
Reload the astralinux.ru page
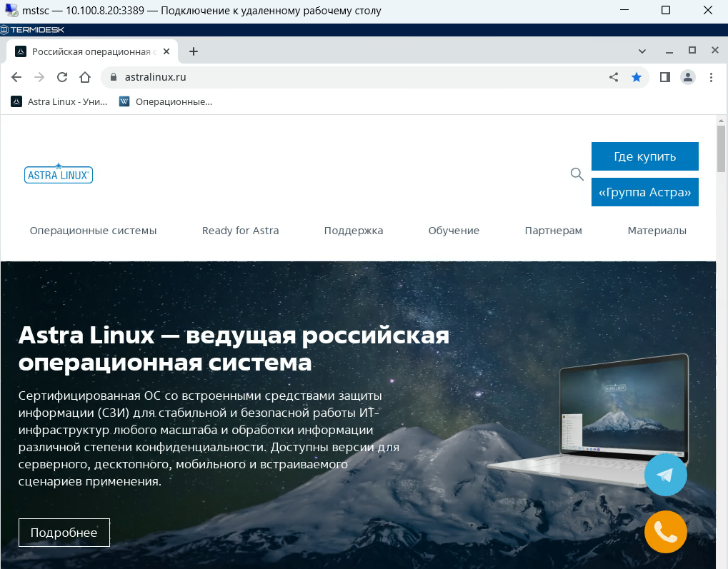[x=62, y=77]
